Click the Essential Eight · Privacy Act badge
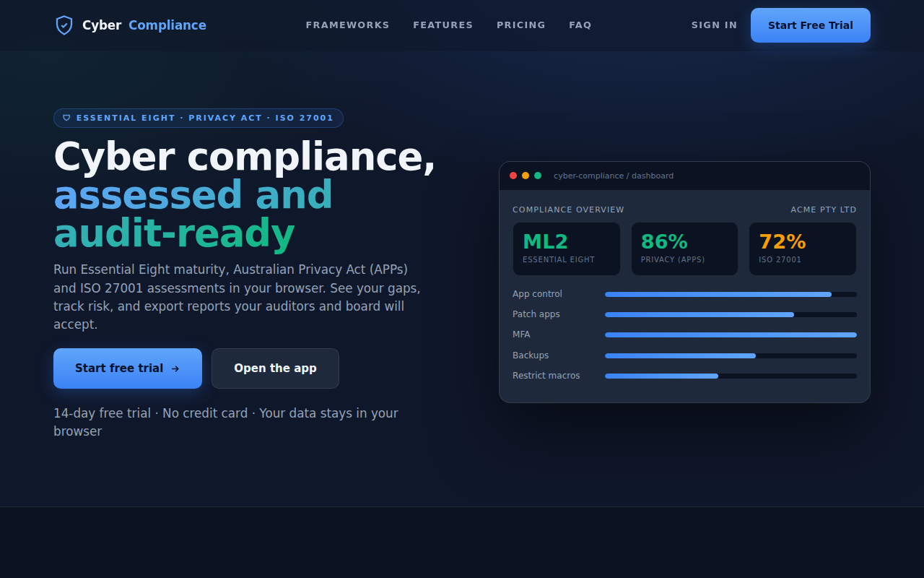The height and width of the screenshot is (578, 924). (199, 118)
